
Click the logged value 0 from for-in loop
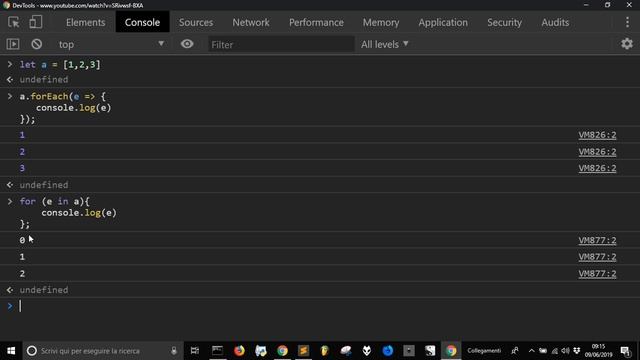click(x=22, y=240)
